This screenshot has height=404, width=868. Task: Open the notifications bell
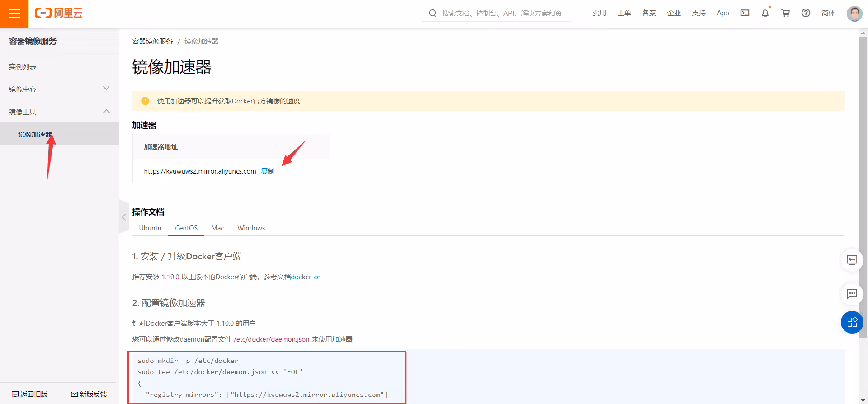pos(765,13)
